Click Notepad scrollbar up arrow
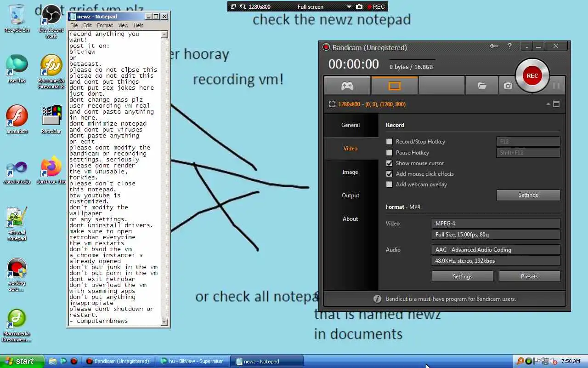This screenshot has width=588, height=368. [x=164, y=34]
